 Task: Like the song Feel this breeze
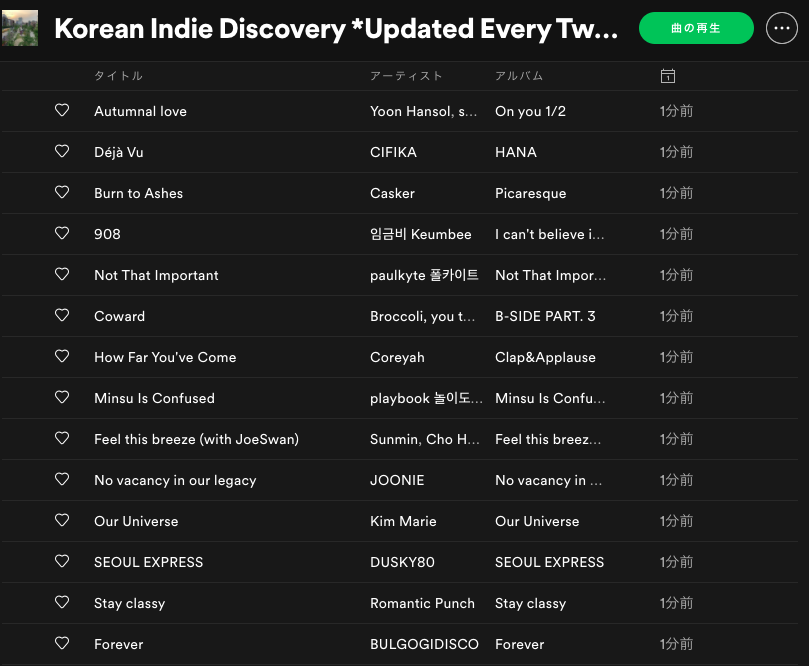point(62,438)
